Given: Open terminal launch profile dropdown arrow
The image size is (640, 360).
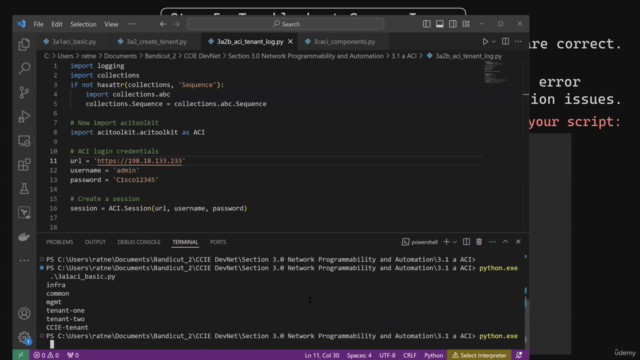Looking at the screenshot, I should click(455, 242).
